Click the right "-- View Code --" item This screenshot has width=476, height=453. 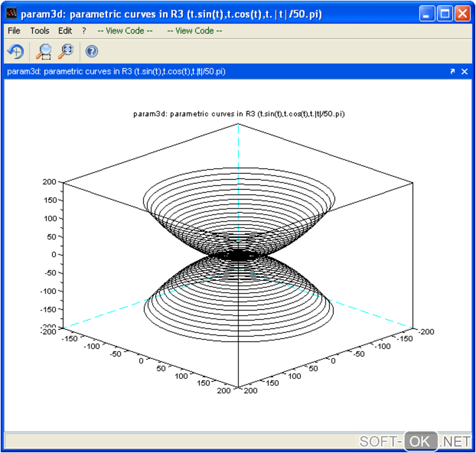point(195,31)
